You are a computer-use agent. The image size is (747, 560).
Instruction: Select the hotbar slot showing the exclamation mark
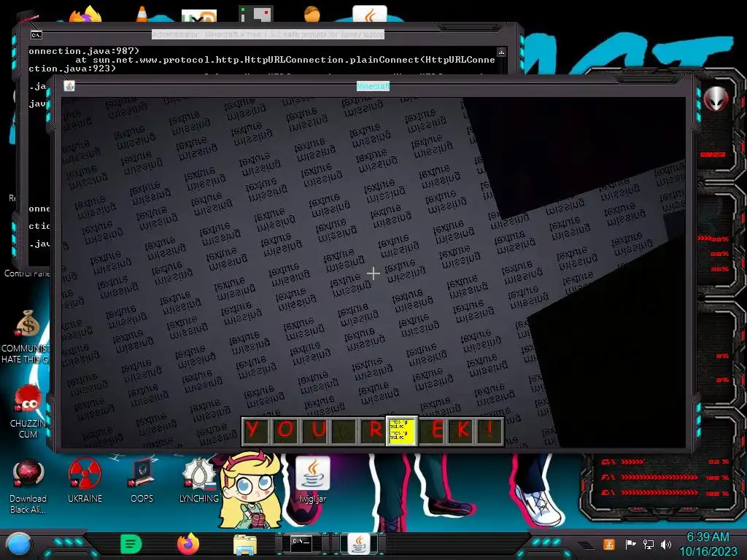click(489, 431)
